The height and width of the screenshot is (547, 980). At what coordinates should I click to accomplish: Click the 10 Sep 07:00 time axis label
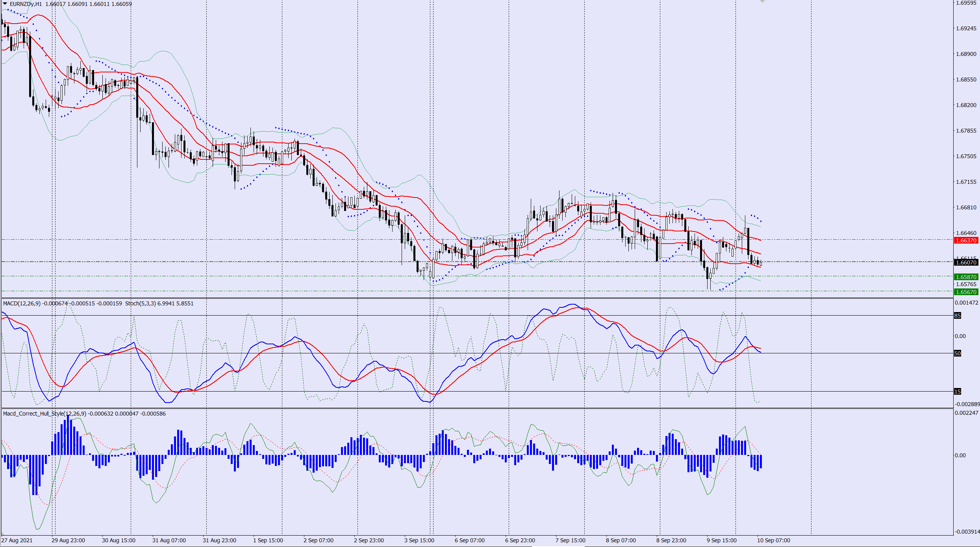click(774, 540)
